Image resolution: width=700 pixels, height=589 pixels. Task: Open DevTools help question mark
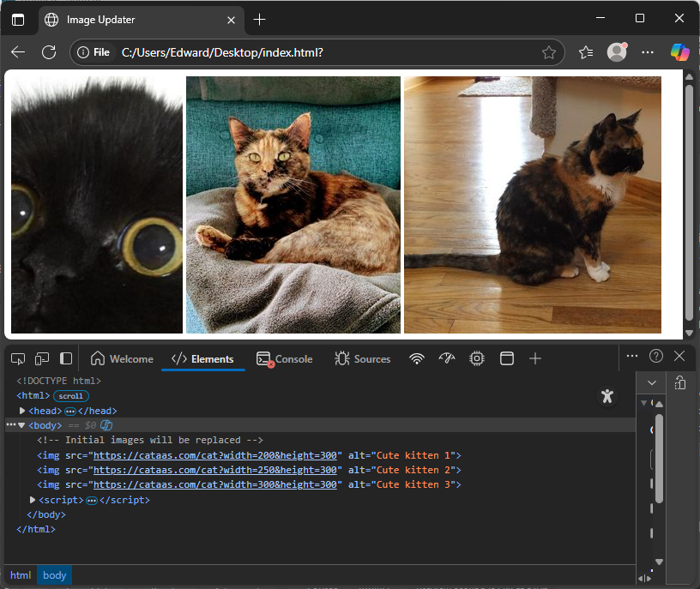point(655,356)
